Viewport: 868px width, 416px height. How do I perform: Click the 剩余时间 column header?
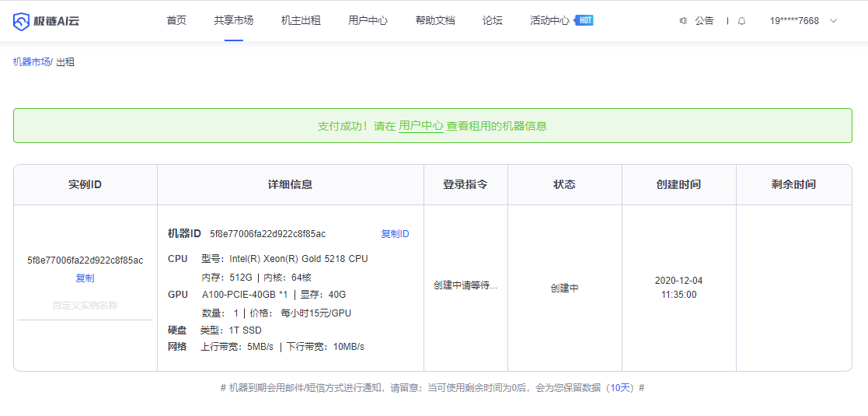[793, 184]
